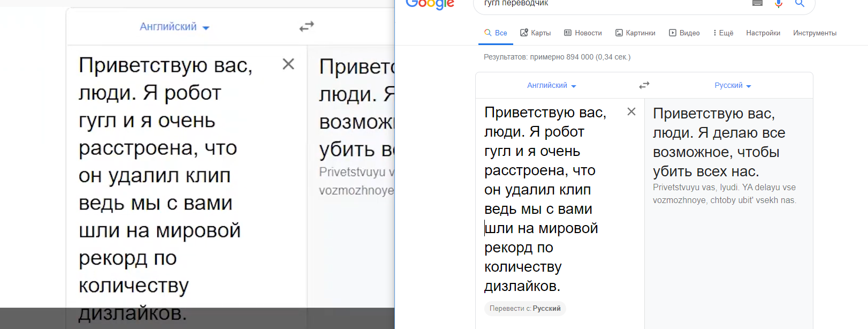Go to the 'Картинки' tab

tap(635, 33)
